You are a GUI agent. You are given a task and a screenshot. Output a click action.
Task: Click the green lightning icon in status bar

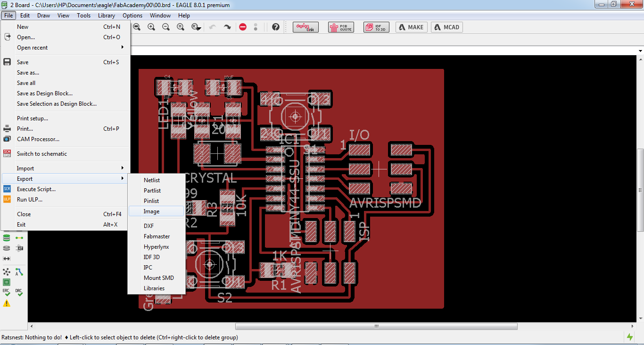(x=630, y=337)
